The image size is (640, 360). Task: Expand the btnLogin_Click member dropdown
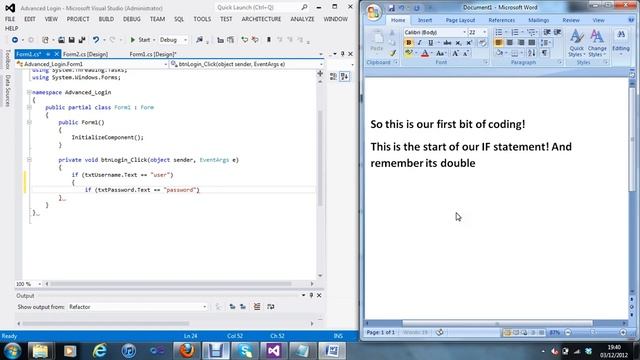[321, 64]
